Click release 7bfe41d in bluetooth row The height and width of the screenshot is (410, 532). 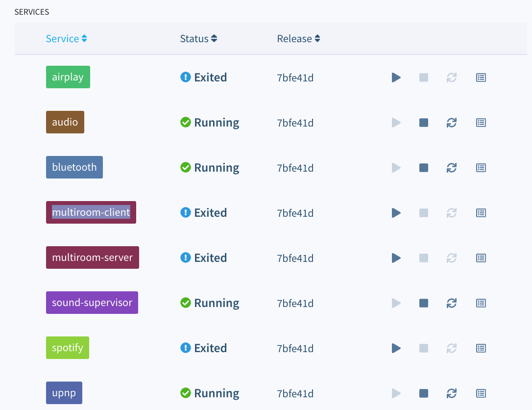(x=295, y=168)
